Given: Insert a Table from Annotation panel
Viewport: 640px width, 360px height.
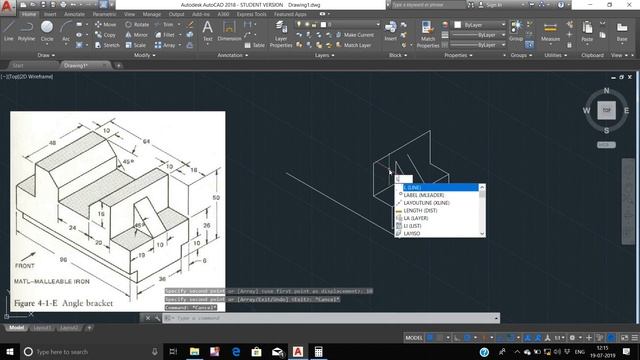Looking at the screenshot, I should click(255, 45).
